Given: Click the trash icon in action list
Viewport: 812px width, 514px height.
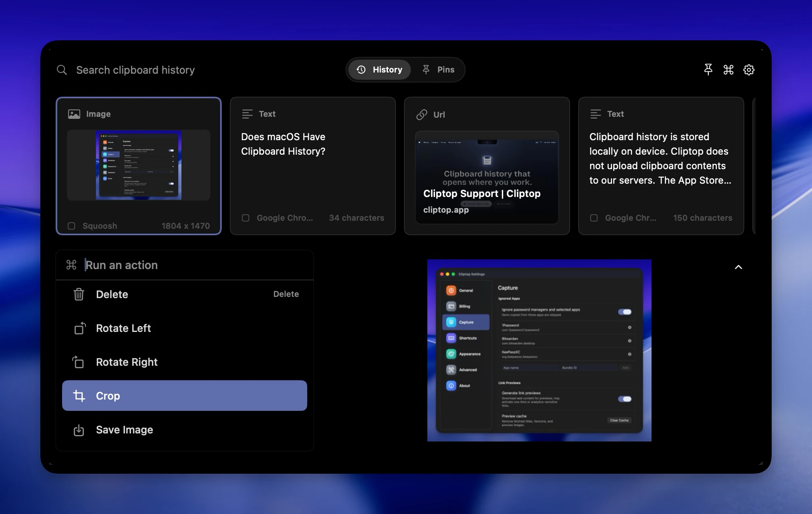Looking at the screenshot, I should (x=79, y=294).
